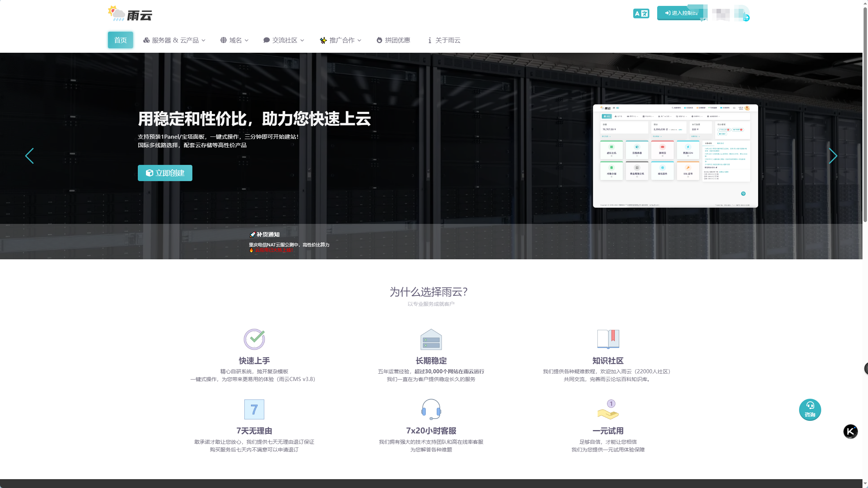Expand the 推广合作 dropdown
Viewport: 868px width, 488px height.
(x=341, y=40)
